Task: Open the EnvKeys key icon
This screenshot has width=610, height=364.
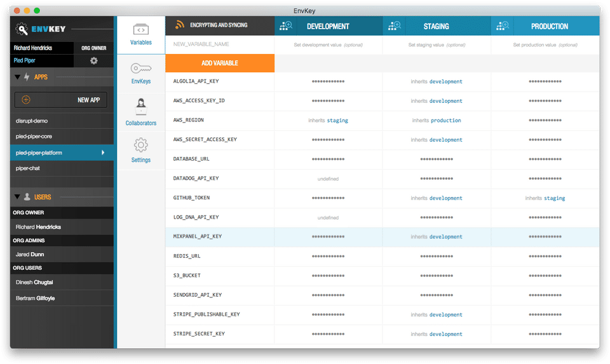Action: (x=141, y=69)
